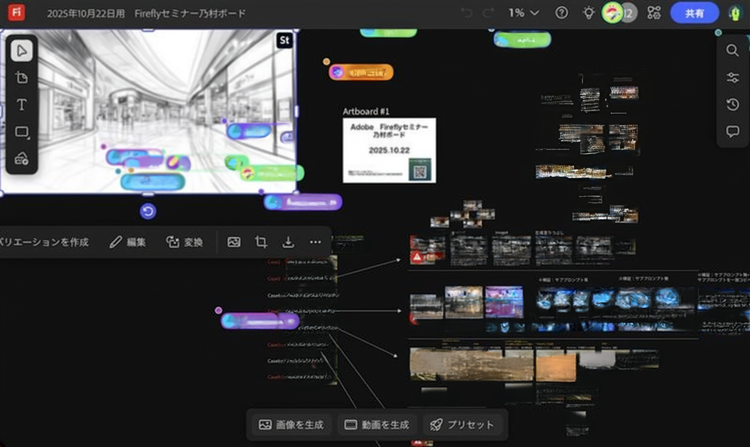Click the プリセット presets button
Screen dimensions: 750x447
click(x=462, y=425)
